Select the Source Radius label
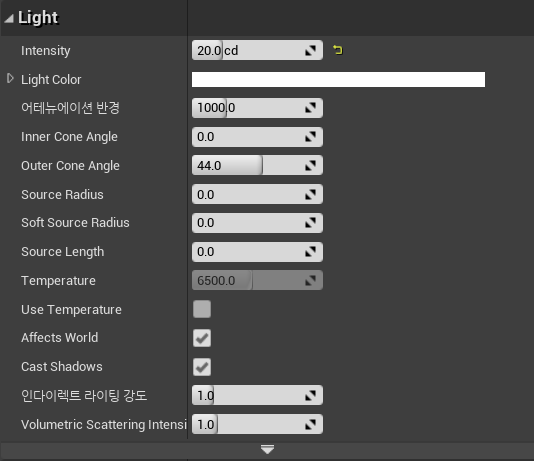The image size is (534, 461). [62, 195]
